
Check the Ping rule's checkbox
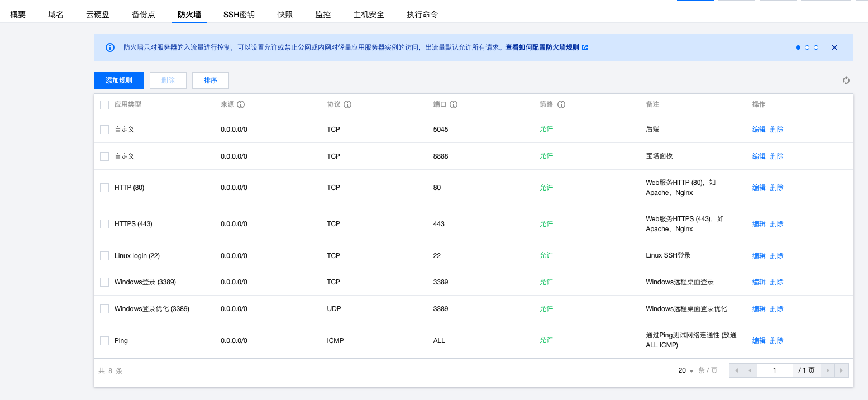pos(104,340)
